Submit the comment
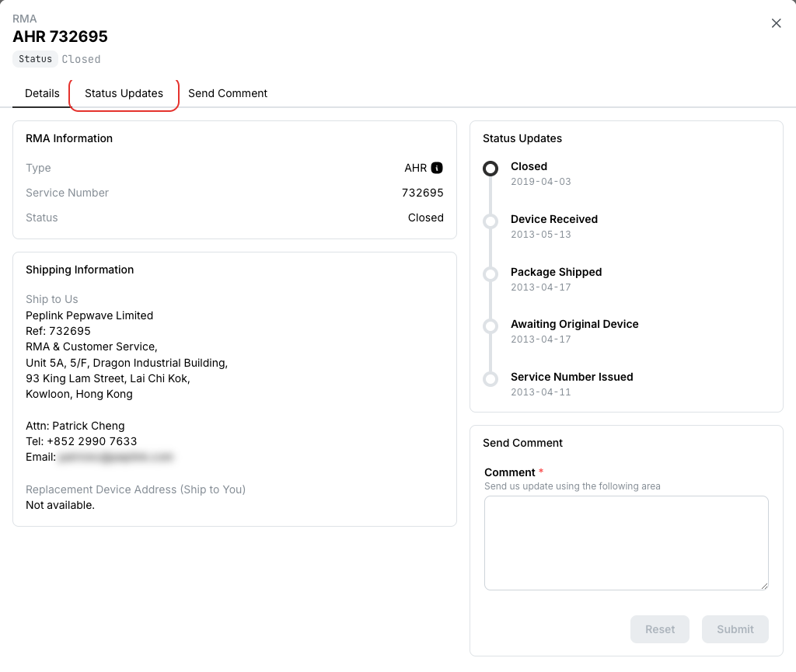Viewport: 796px width, 672px height. (735, 629)
